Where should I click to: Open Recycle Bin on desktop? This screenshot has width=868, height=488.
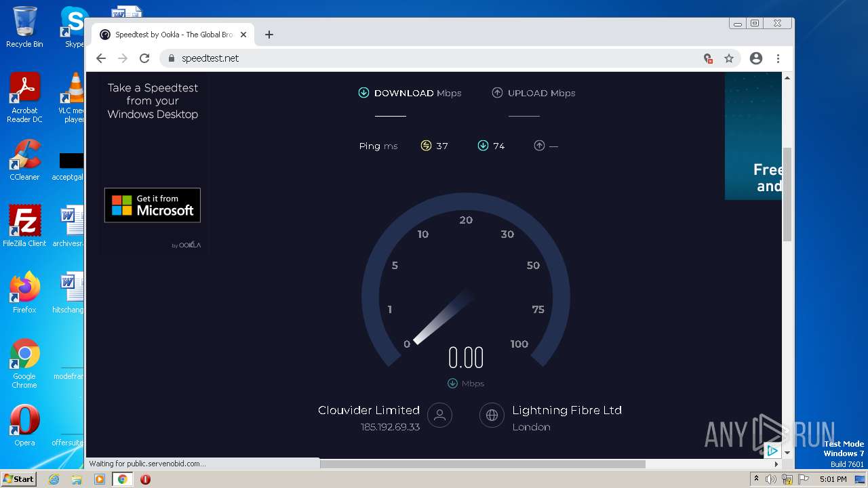[x=24, y=27]
